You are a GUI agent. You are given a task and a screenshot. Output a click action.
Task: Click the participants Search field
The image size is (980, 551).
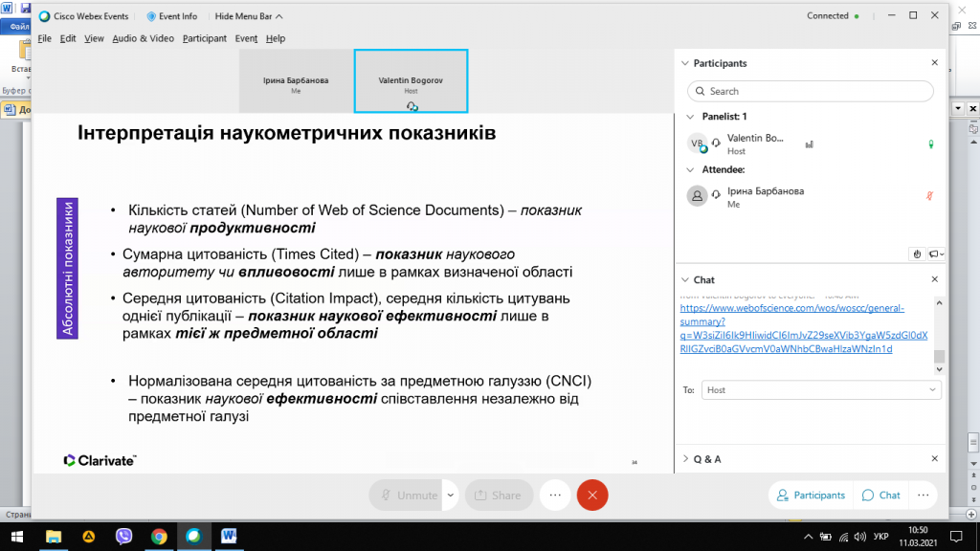pyautogui.click(x=811, y=91)
